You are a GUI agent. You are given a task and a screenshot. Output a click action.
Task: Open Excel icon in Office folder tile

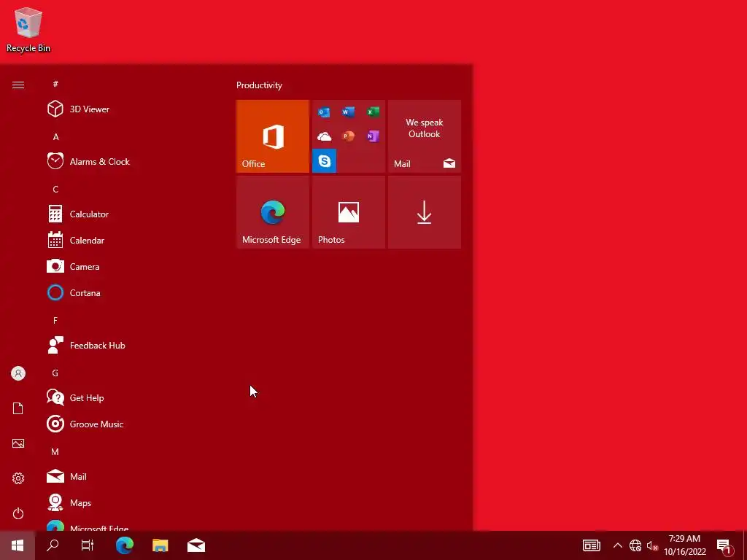(x=373, y=112)
